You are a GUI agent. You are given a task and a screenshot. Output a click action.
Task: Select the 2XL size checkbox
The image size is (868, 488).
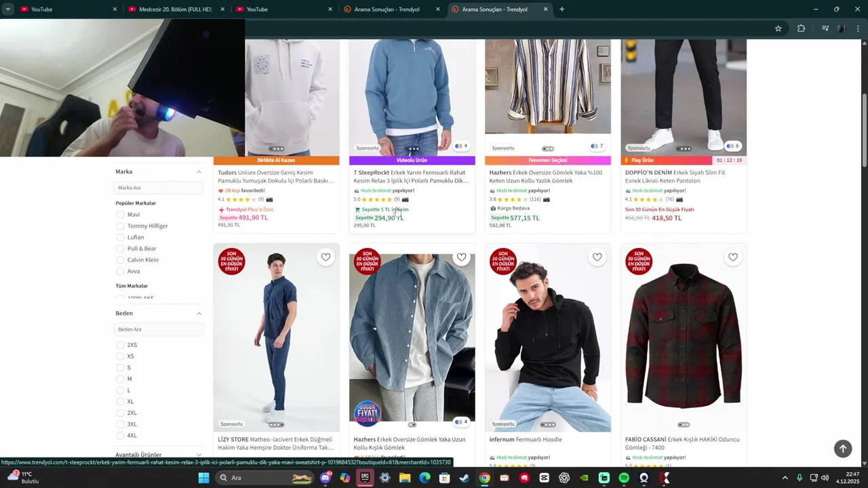point(120,413)
